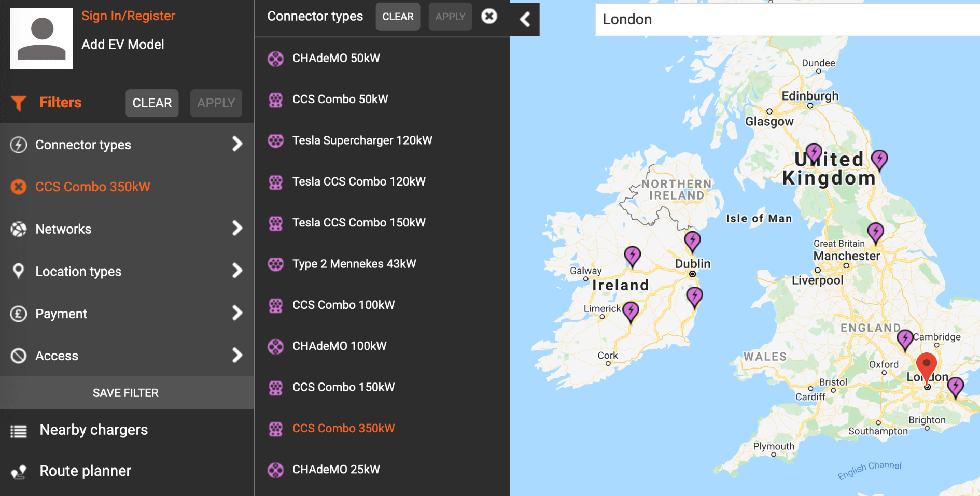Click the orange Filters funnel icon
The image size is (980, 496).
[19, 103]
